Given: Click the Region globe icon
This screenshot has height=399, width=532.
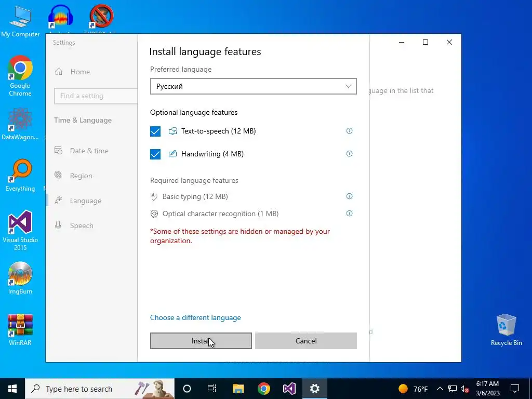Looking at the screenshot, I should coord(58,175).
